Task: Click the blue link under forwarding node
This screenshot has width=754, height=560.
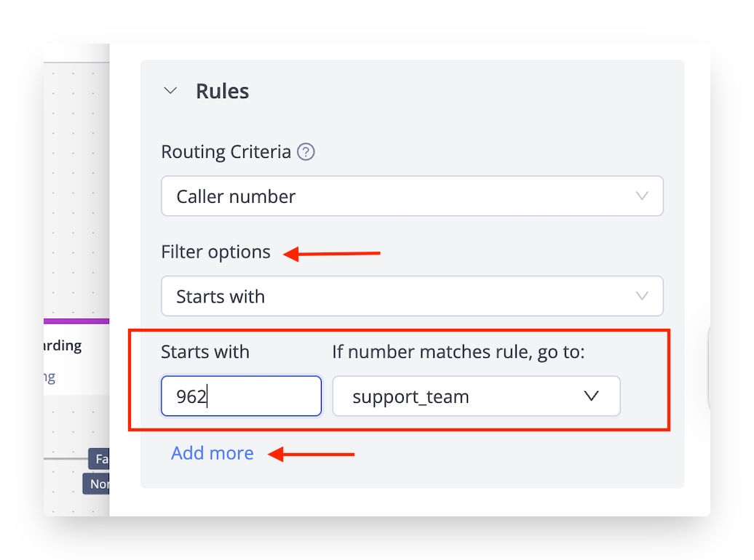Action: click(x=49, y=377)
